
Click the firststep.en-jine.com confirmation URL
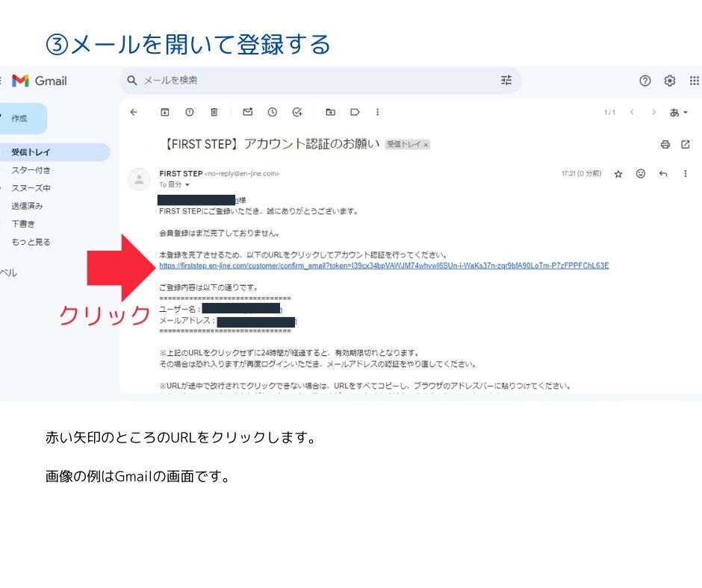click(384, 266)
